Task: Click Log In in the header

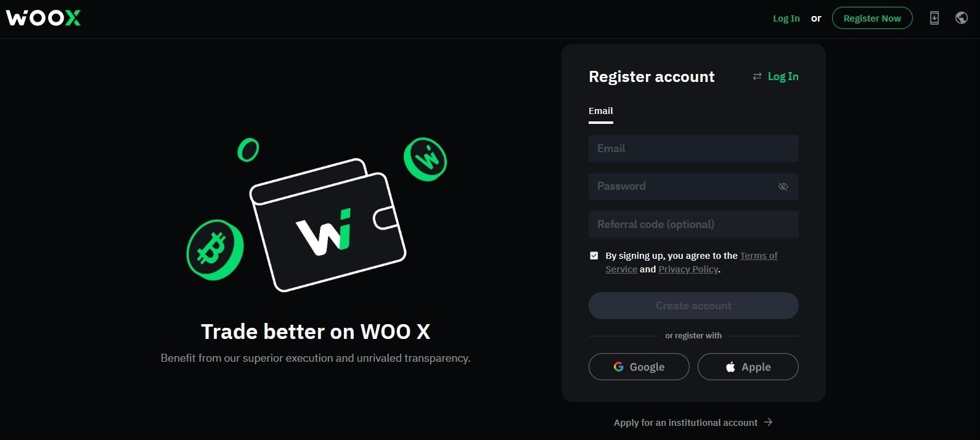Action: pyautogui.click(x=786, y=18)
